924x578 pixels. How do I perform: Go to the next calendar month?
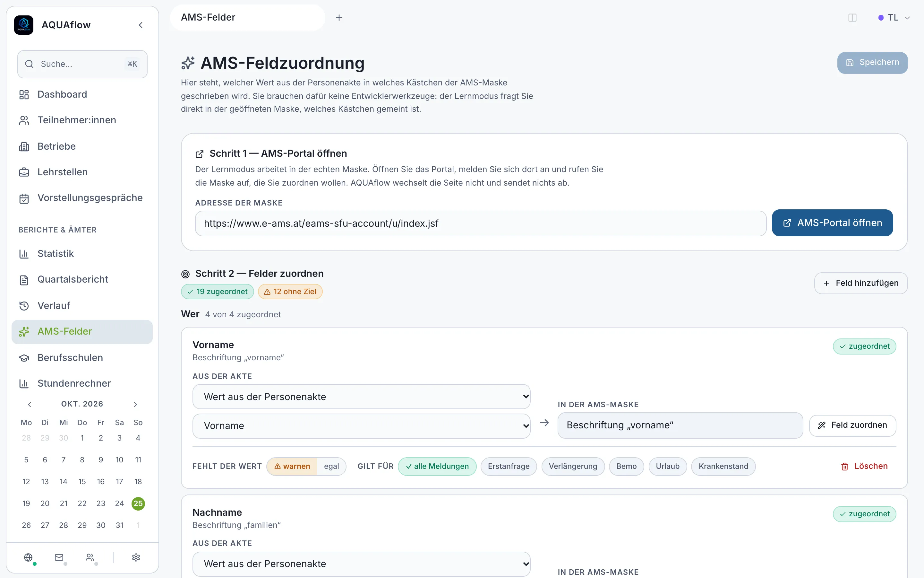coord(135,404)
